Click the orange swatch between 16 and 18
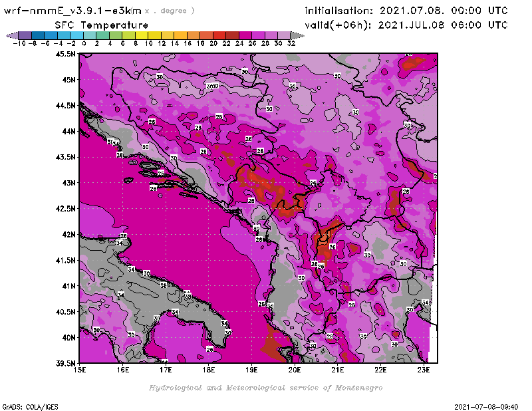Image resolution: width=532 pixels, height=411 pixels. (x=194, y=36)
